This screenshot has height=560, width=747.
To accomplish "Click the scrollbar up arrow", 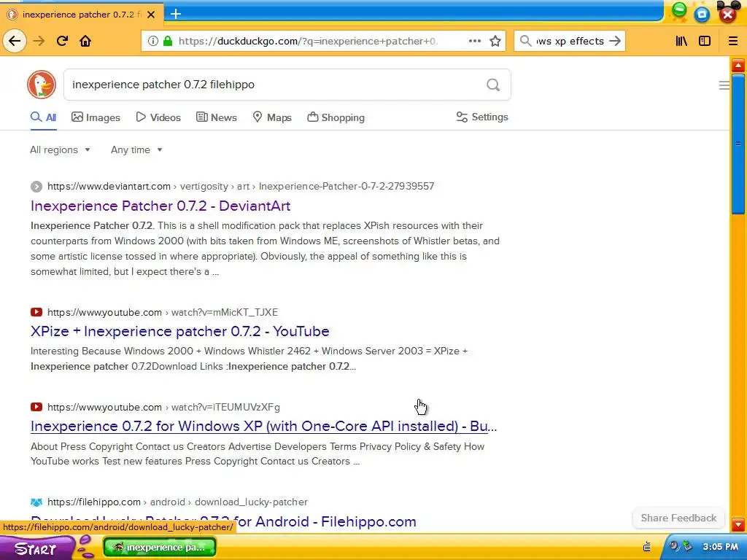I will (x=738, y=65).
